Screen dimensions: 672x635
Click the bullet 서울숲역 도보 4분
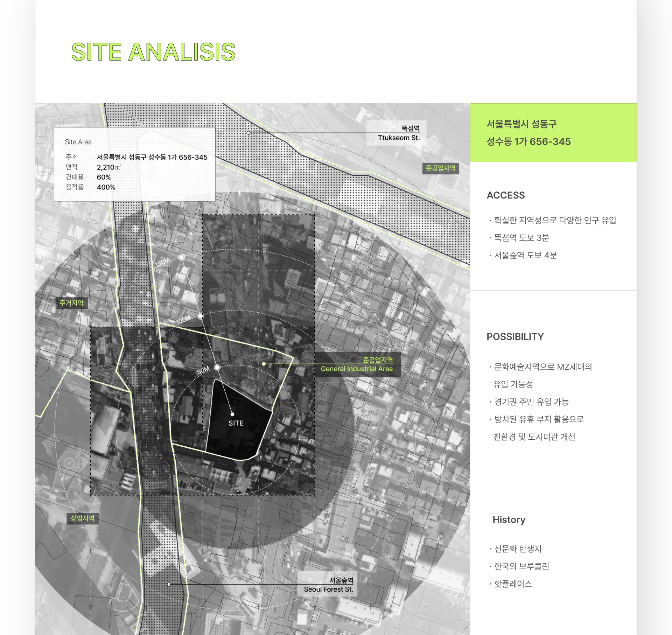click(523, 255)
